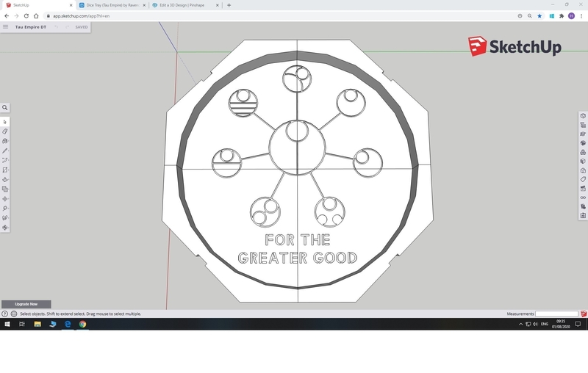
Task: Click the SketchUp logo beside Measurements
Action: [x=584, y=314]
